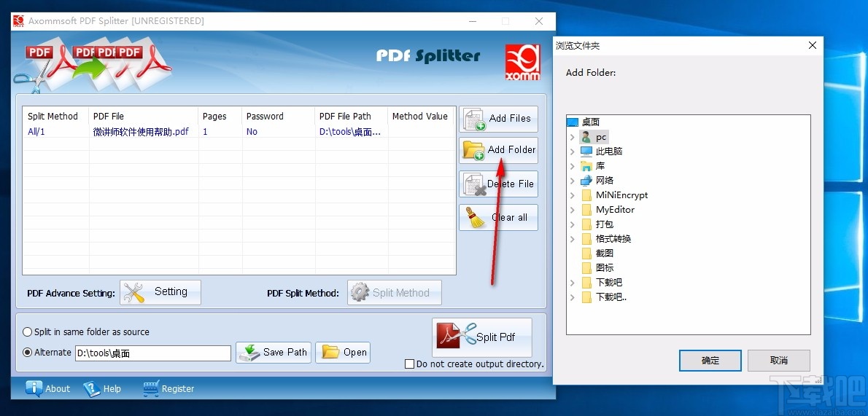The width and height of the screenshot is (868, 416).
Task: Select 打包 folder
Action: point(605,224)
